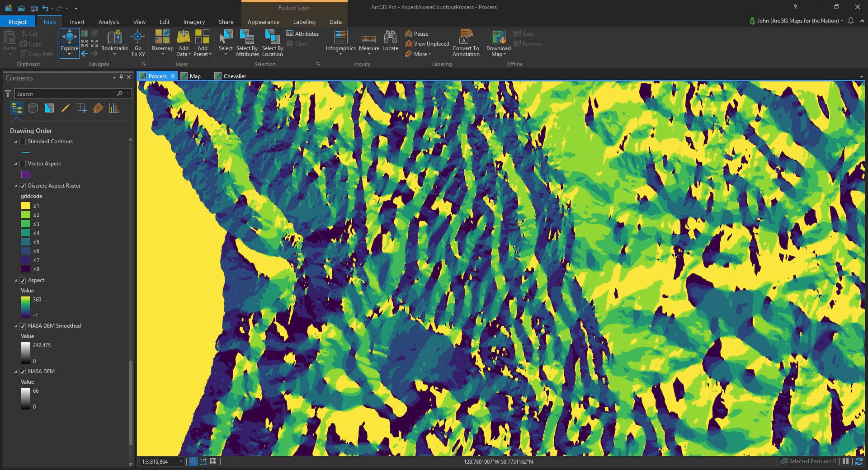Click the Go To XY icon
868x470 pixels.
138,37
